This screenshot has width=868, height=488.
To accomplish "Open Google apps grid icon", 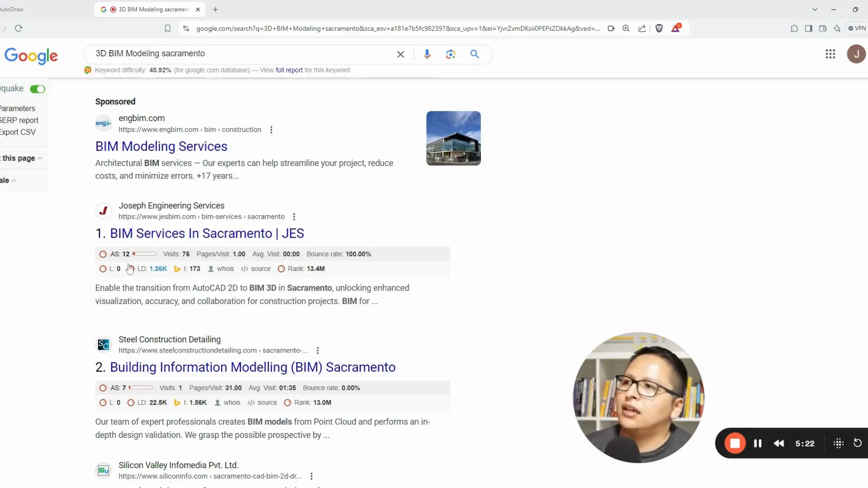I will tap(830, 54).
